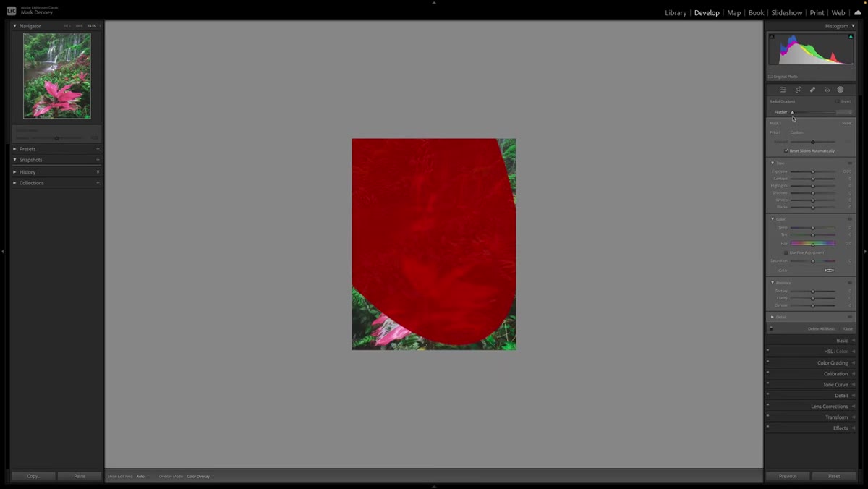Image resolution: width=868 pixels, height=489 pixels.
Task: Collapse the Histogram panel
Action: tap(854, 26)
